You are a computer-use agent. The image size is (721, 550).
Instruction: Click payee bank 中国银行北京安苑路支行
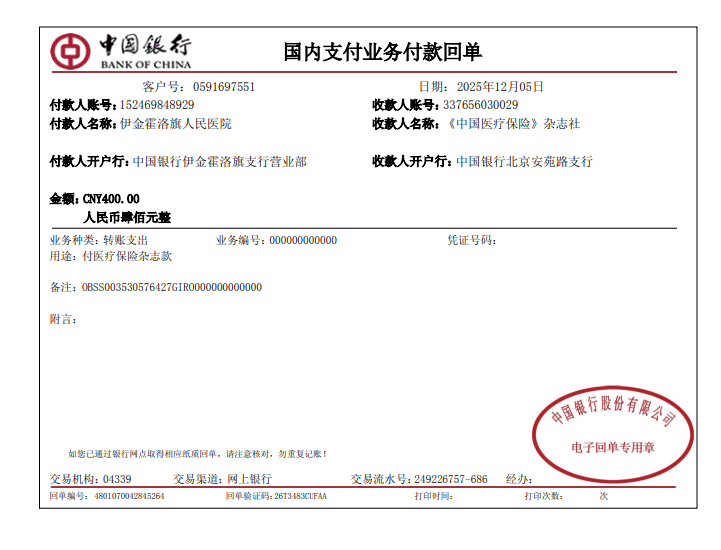525,161
